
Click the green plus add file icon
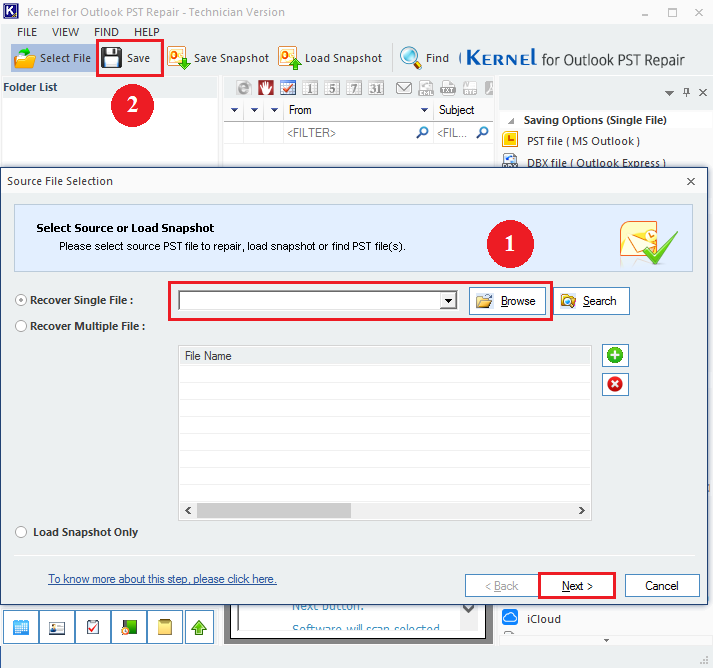coord(615,355)
